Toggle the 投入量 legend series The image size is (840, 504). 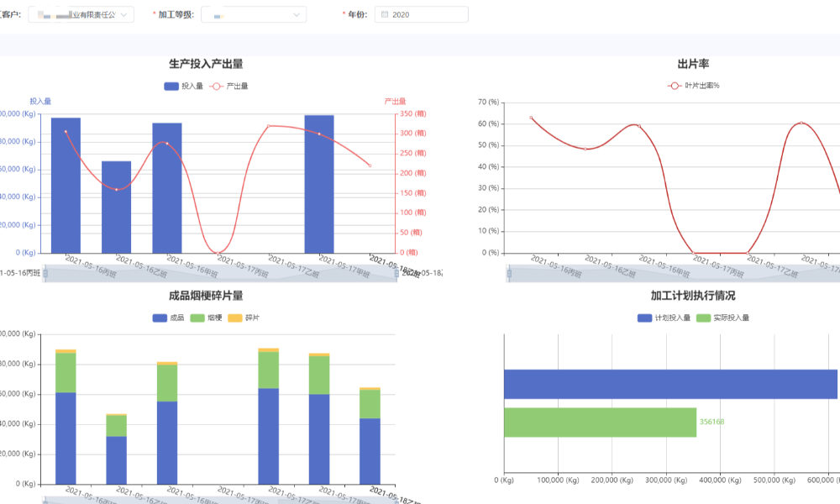pos(183,86)
